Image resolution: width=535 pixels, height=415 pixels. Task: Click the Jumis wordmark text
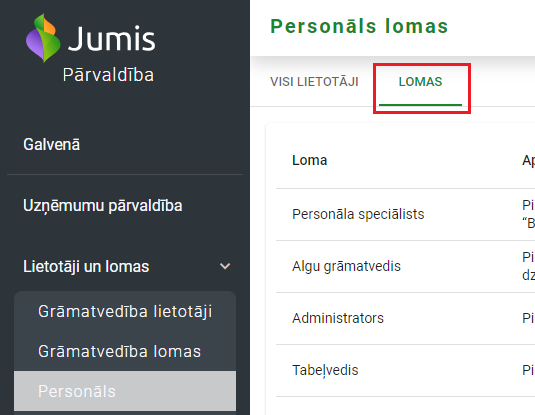(x=112, y=38)
